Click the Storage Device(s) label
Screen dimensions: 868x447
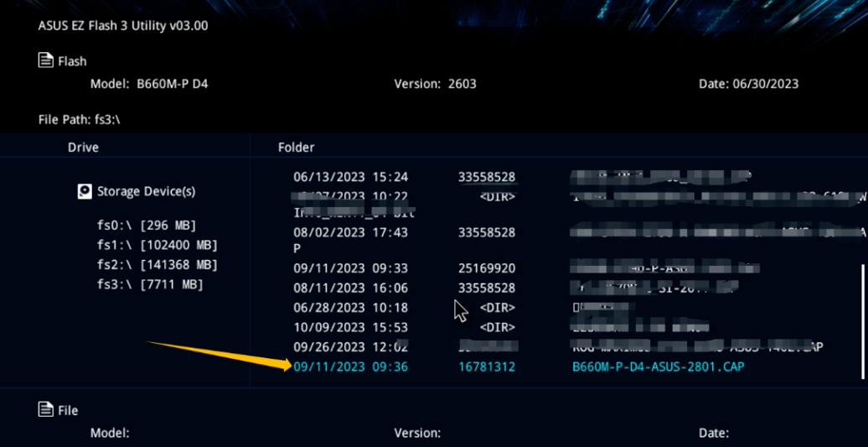click(146, 191)
